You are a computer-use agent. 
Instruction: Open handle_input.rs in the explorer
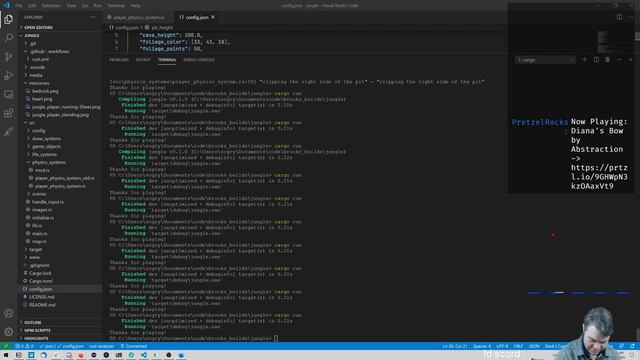pyautogui.click(x=48, y=202)
